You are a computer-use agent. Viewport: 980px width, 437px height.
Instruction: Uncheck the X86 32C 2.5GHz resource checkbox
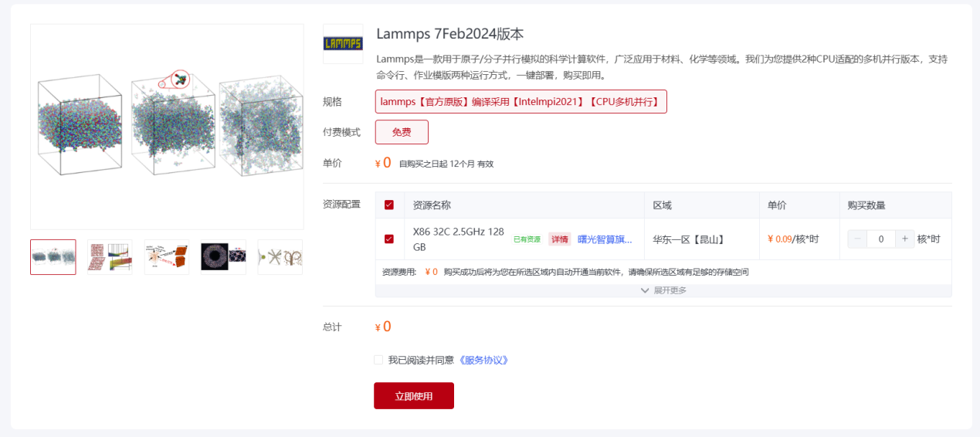pos(389,239)
